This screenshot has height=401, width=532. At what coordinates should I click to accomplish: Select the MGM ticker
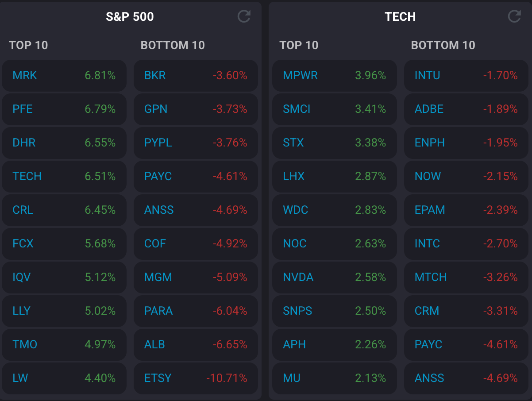[x=158, y=277]
